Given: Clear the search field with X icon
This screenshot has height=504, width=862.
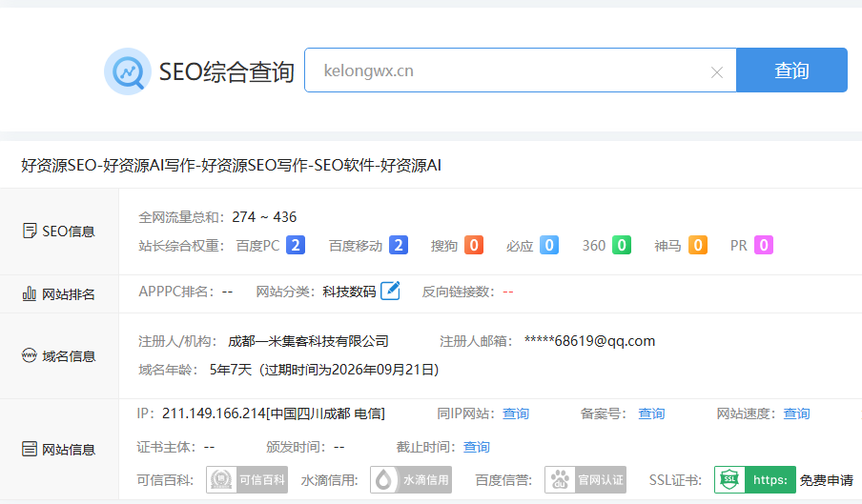Looking at the screenshot, I should (717, 72).
